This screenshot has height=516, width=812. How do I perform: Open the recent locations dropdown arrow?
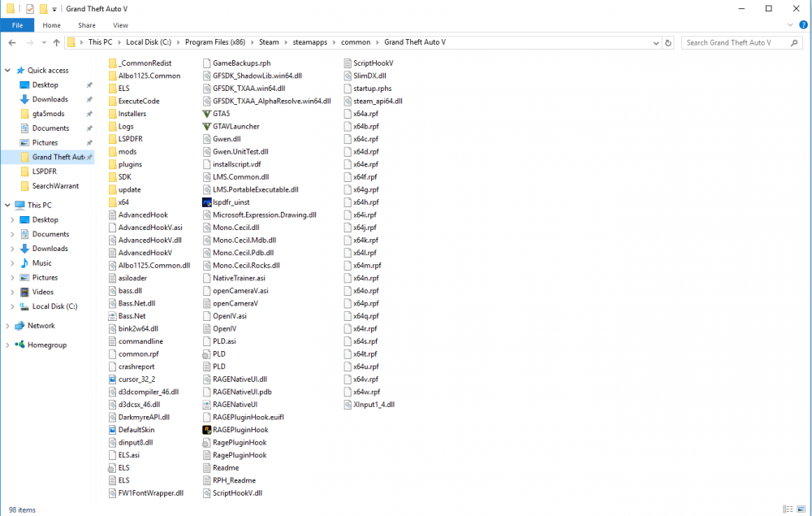click(44, 42)
